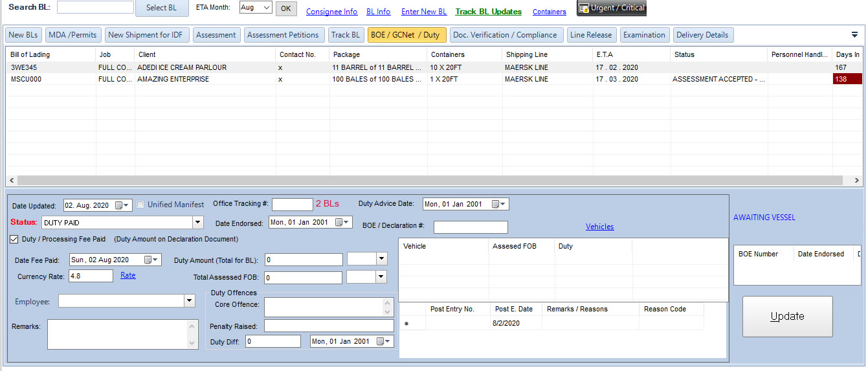Open calendar icon in Date Updated field
This screenshot has width=868, height=371.
[x=119, y=205]
